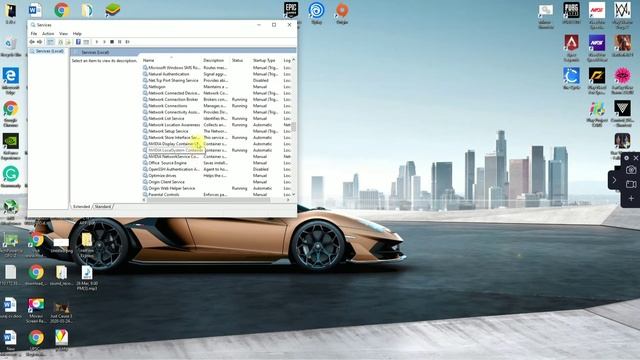Screen dimensions: 640x360
Task: Open the Action menu in Services
Action: point(48,33)
